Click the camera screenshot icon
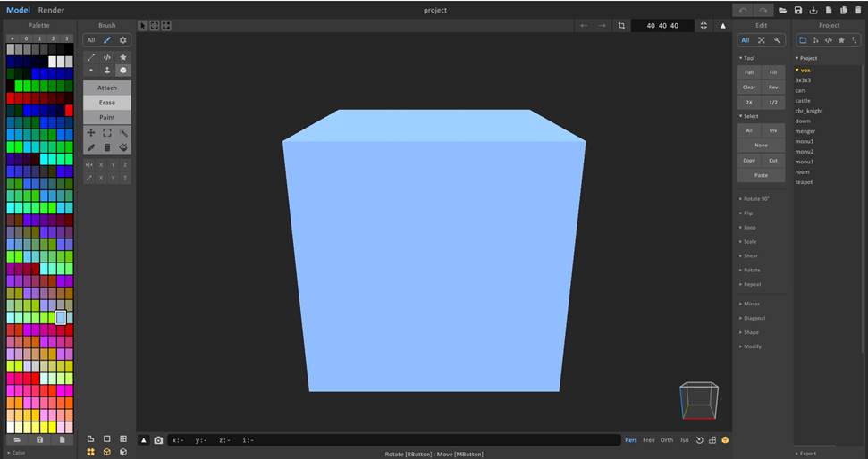This screenshot has width=868, height=459. click(158, 440)
